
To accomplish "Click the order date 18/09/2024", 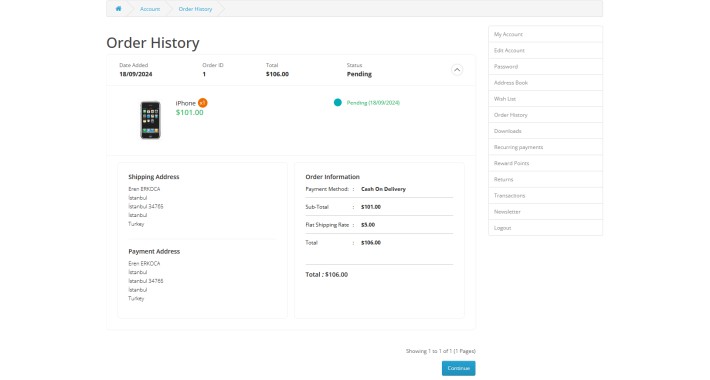I will tap(136, 74).
